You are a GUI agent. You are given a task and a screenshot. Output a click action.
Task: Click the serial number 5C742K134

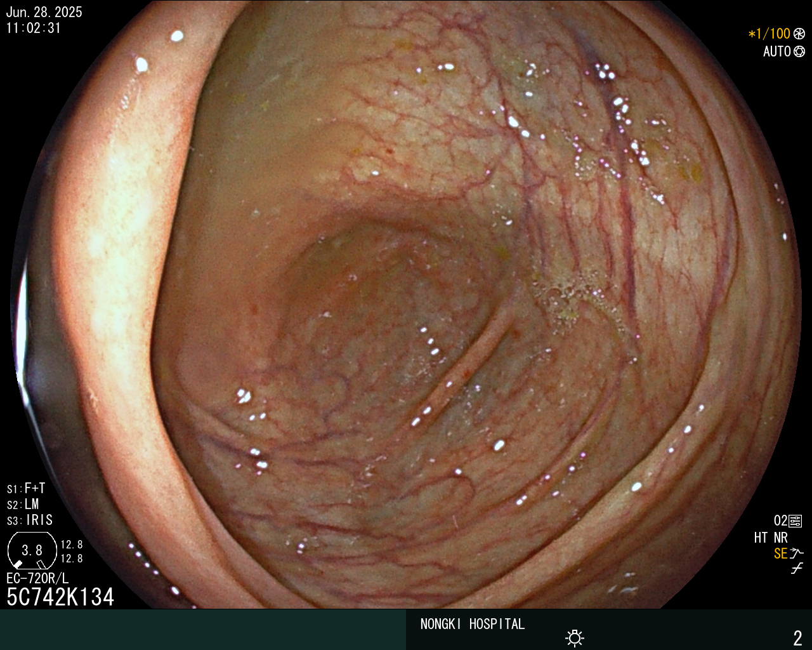coord(60,597)
